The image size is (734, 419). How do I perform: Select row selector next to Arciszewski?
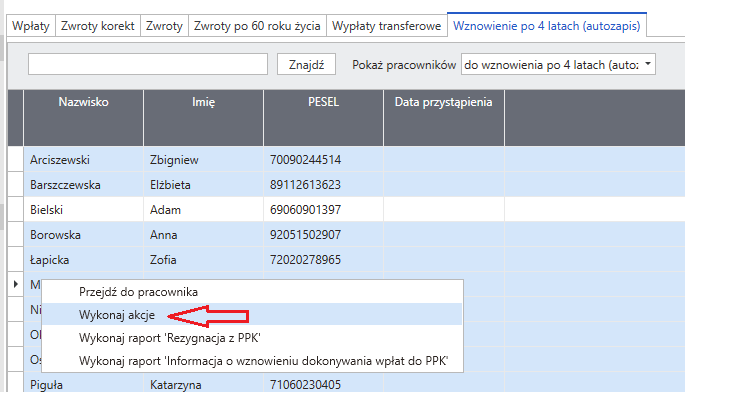15,159
